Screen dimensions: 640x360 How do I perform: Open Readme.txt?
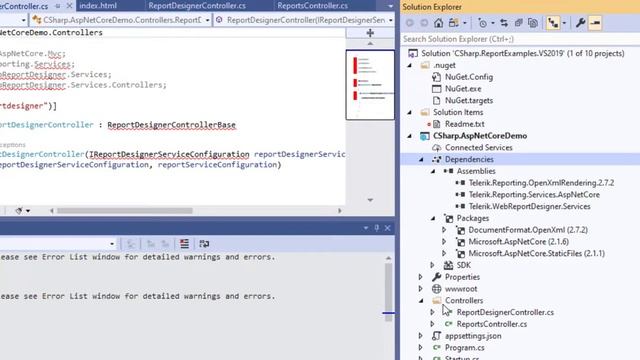coord(464,124)
